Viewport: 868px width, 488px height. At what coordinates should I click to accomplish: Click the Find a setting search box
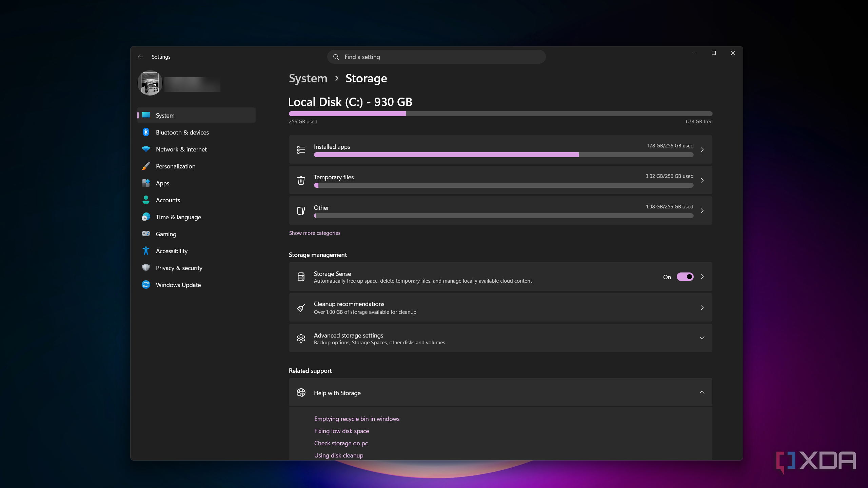(x=436, y=57)
